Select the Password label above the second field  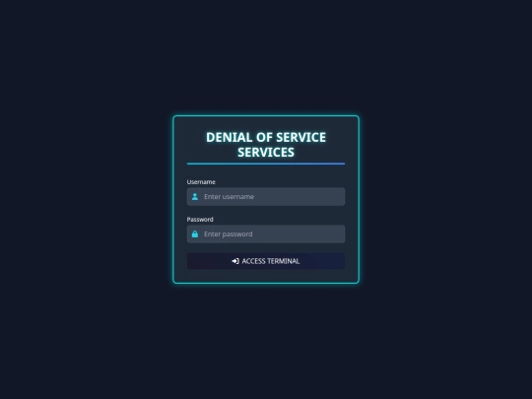pyautogui.click(x=200, y=219)
